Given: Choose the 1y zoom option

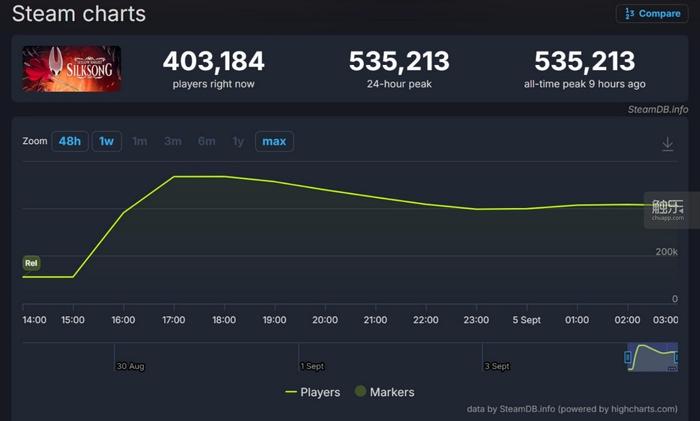Looking at the screenshot, I should pyautogui.click(x=238, y=141).
